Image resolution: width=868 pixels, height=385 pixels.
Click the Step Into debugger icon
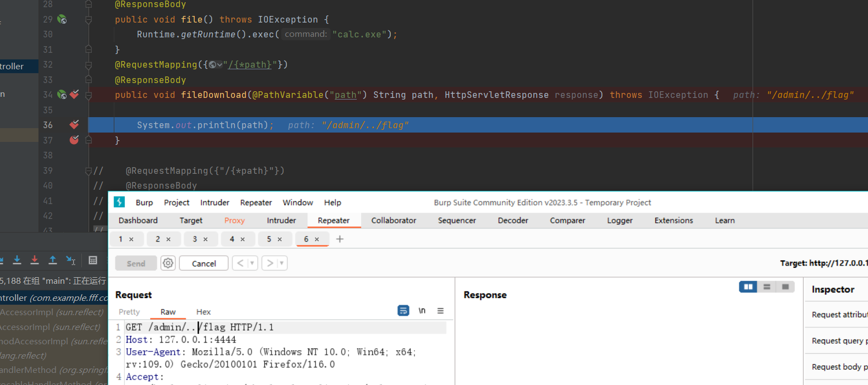click(17, 260)
